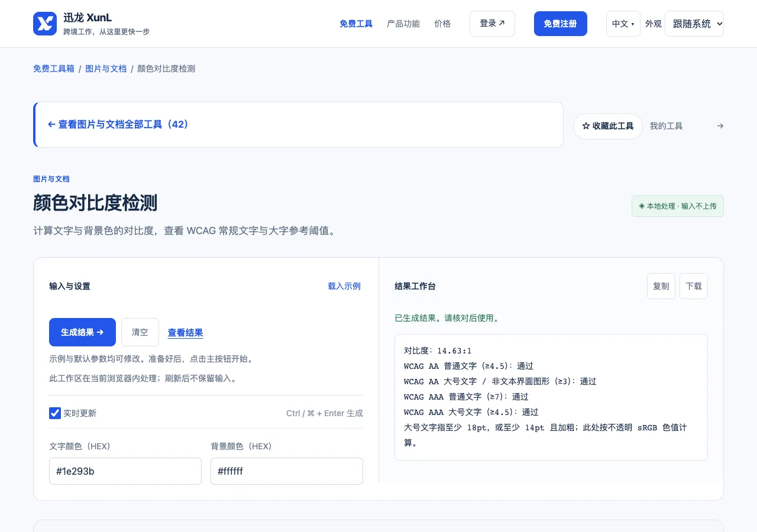This screenshot has height=532, width=757.
Task: Open the 中文 language dropdown
Action: (623, 24)
